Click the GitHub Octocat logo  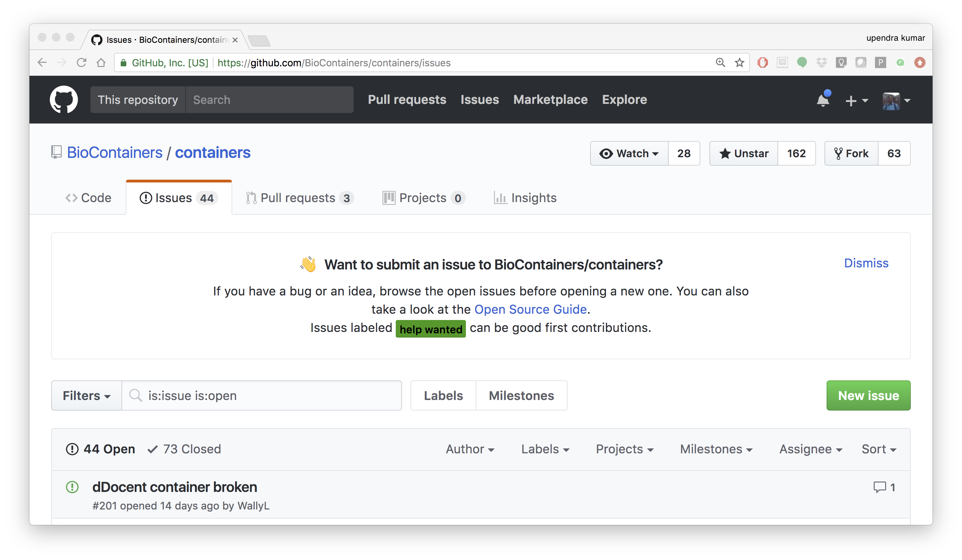coord(64,100)
